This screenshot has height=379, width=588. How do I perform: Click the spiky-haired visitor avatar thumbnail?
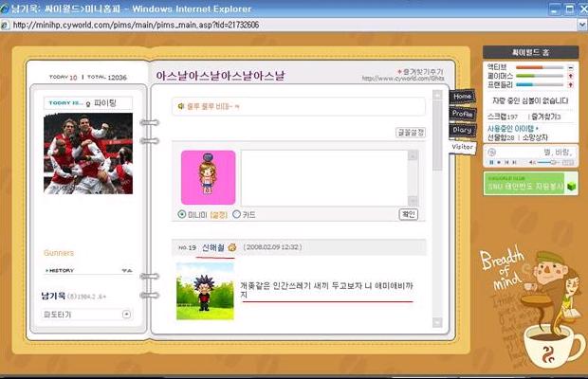(205, 292)
